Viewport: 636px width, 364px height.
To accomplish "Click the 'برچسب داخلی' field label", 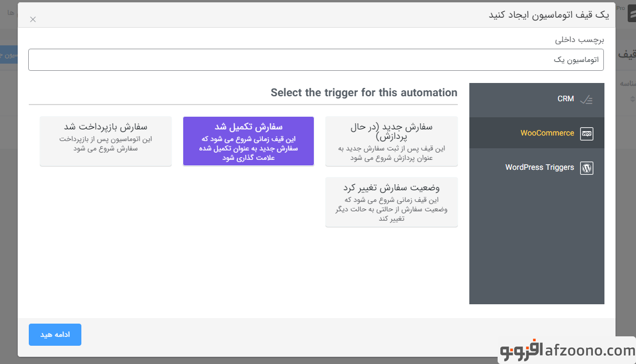I will click(580, 40).
